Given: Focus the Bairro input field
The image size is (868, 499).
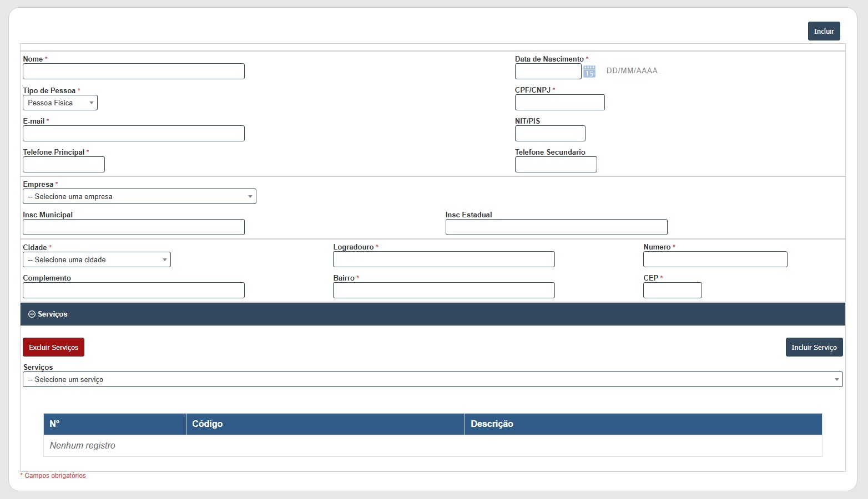Looking at the screenshot, I should tap(444, 290).
